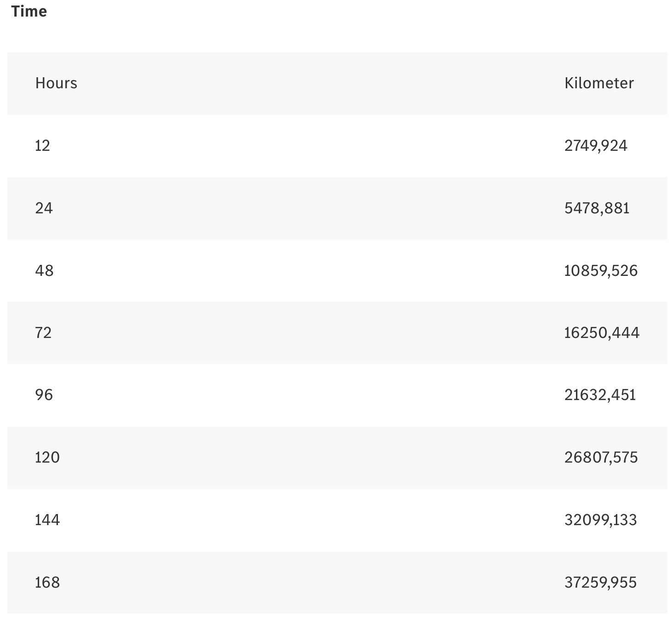Click the 10859,526 kilometer value

(601, 270)
